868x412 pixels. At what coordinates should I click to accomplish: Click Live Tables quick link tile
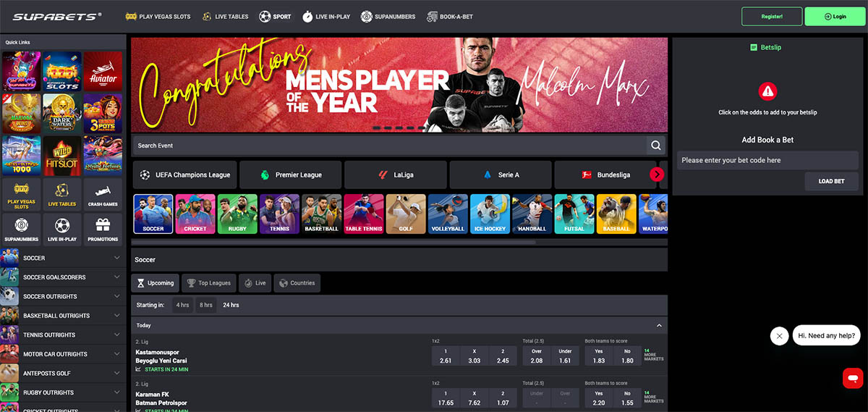click(62, 194)
